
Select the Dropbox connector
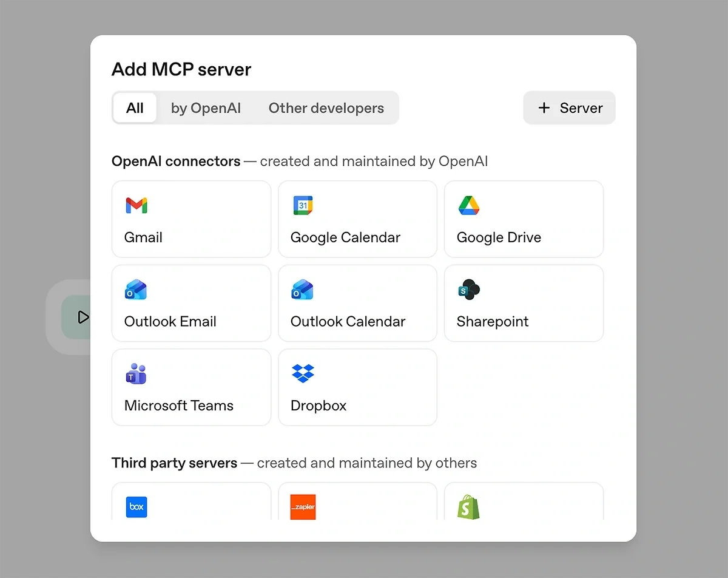357,387
